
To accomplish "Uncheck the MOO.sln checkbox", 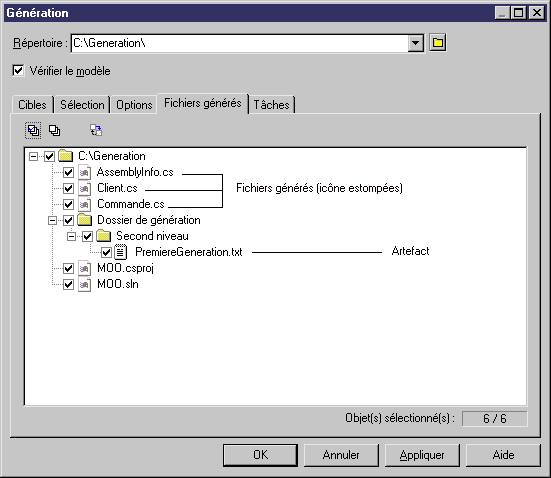I will pyautogui.click(x=68, y=284).
